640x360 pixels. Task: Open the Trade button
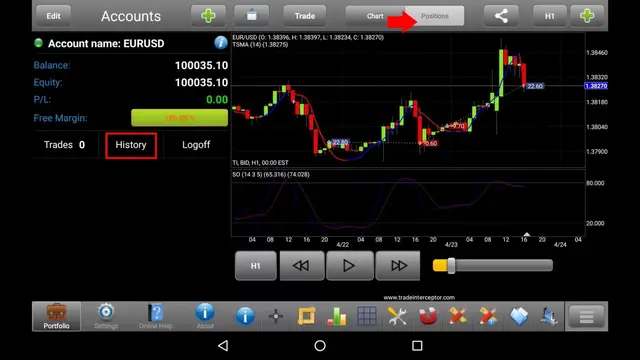point(304,16)
